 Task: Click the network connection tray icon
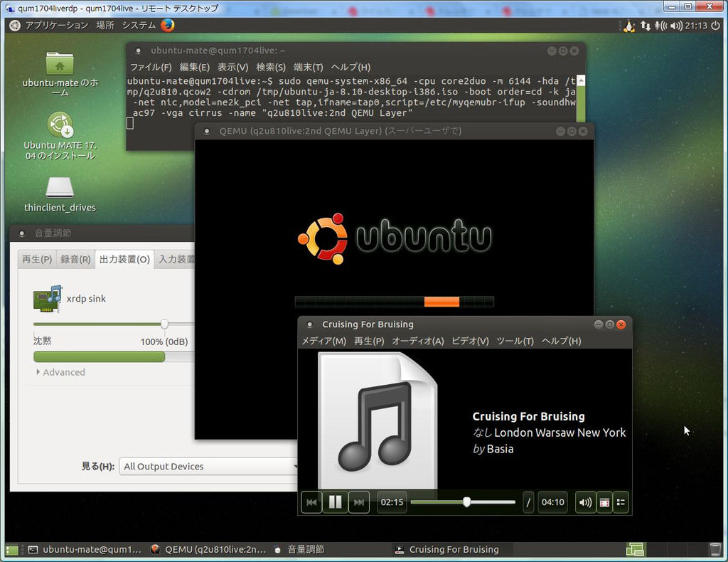pyautogui.click(x=646, y=26)
